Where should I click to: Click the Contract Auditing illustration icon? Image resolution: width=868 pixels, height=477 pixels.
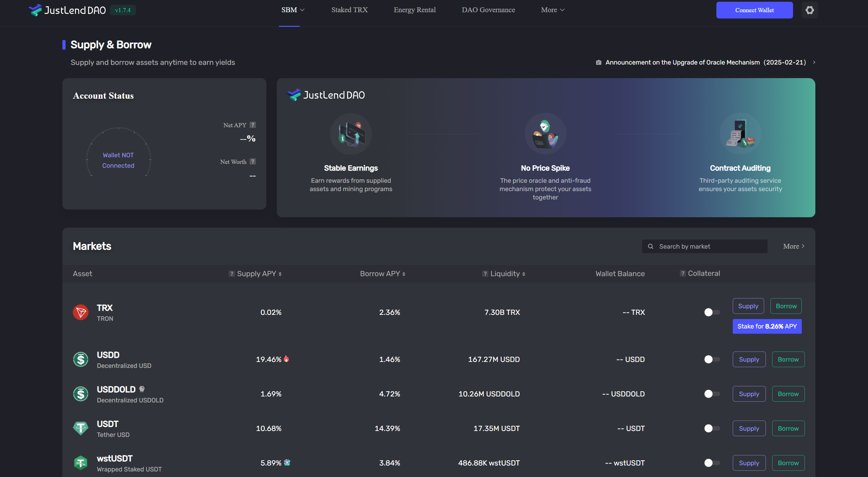[x=740, y=134]
